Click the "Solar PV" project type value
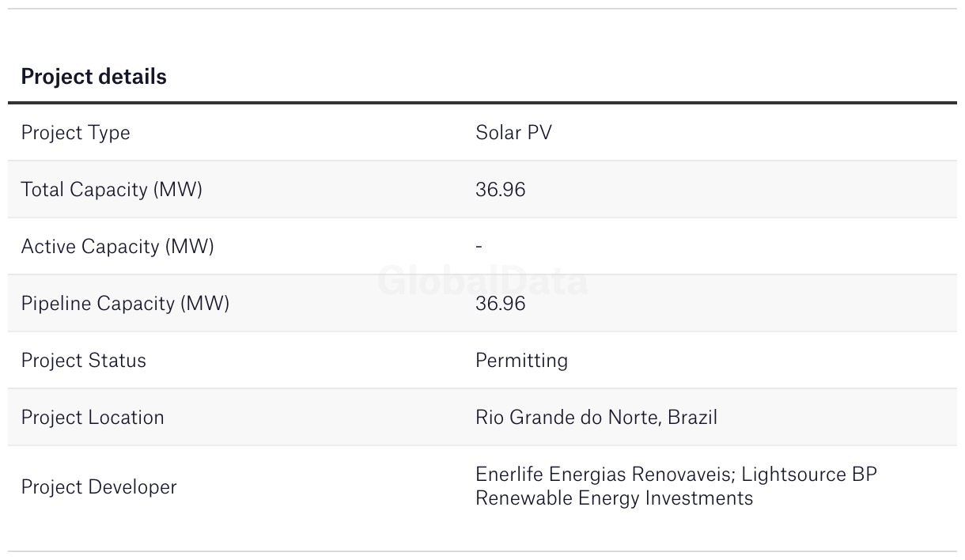Image resolution: width=965 pixels, height=560 pixels. point(513,133)
